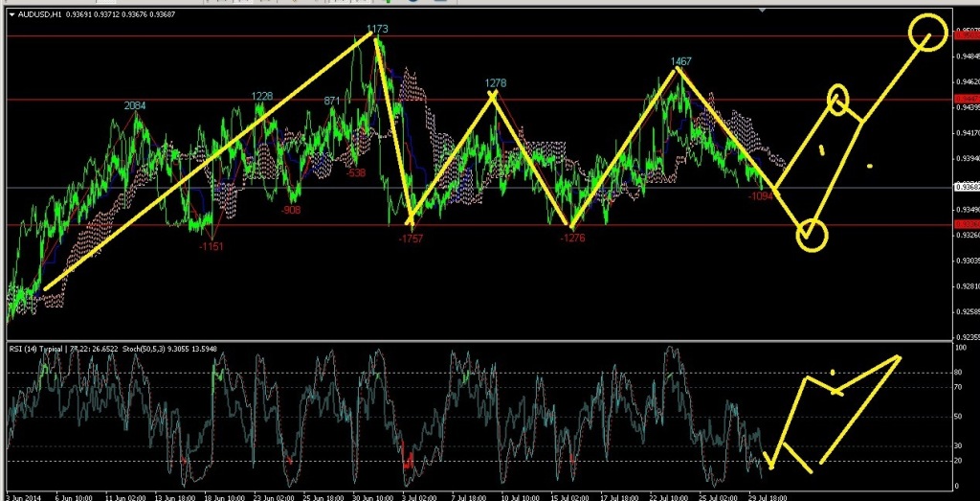Select the 1467 peak value label
The width and height of the screenshot is (980, 501).
coord(679,61)
